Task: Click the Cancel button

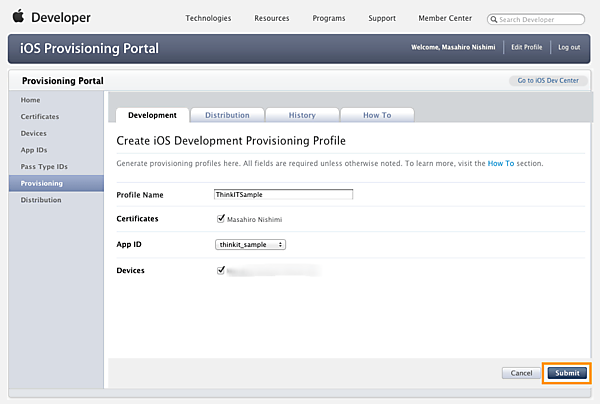Action: (521, 372)
